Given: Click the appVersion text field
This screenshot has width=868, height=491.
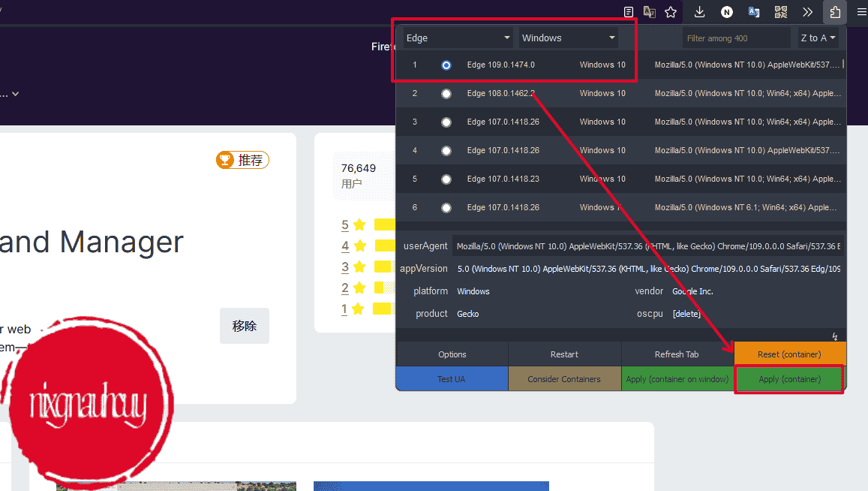Looking at the screenshot, I should [647, 269].
